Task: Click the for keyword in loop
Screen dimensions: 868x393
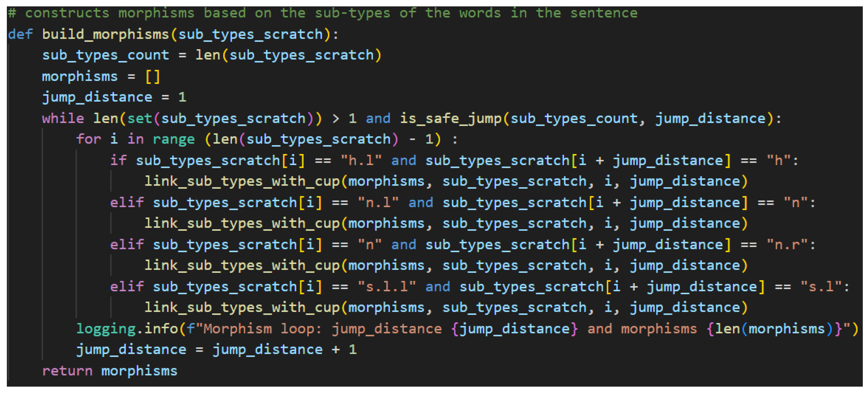Action: point(88,139)
